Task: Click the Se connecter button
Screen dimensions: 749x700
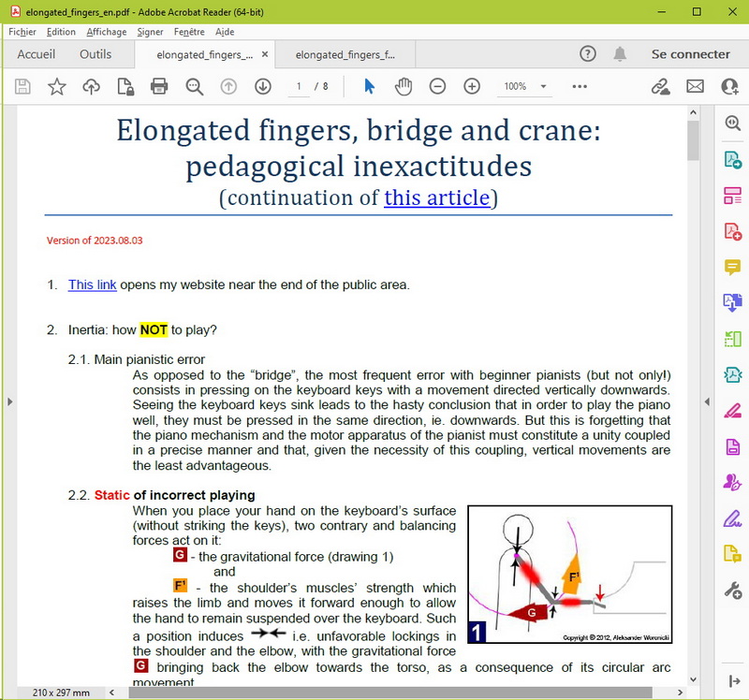Action: (x=690, y=54)
